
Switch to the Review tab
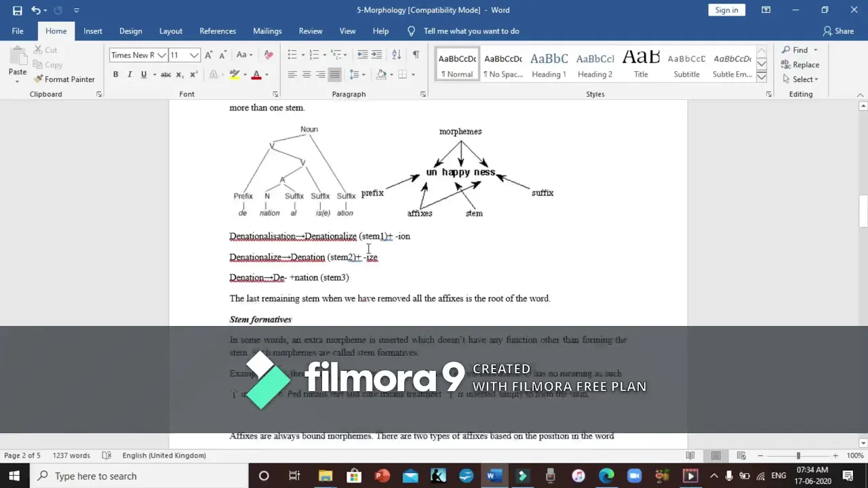coord(311,31)
